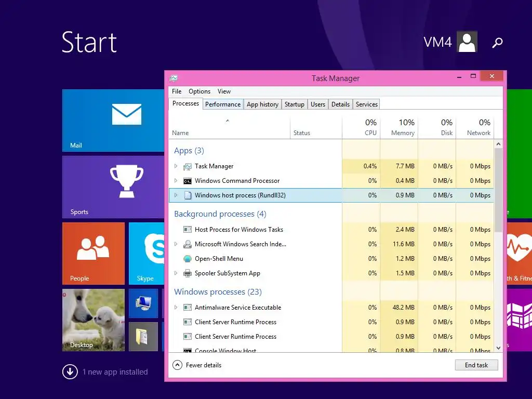
Task: Expand Windows host process (Rundll32) row
Action: (176, 195)
